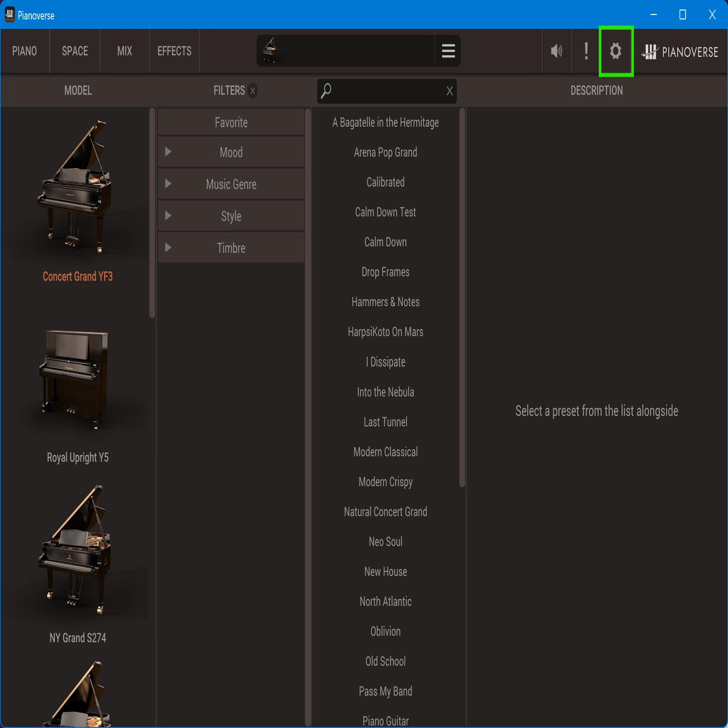The width and height of the screenshot is (728, 728).
Task: Select the New House preset
Action: [385, 571]
